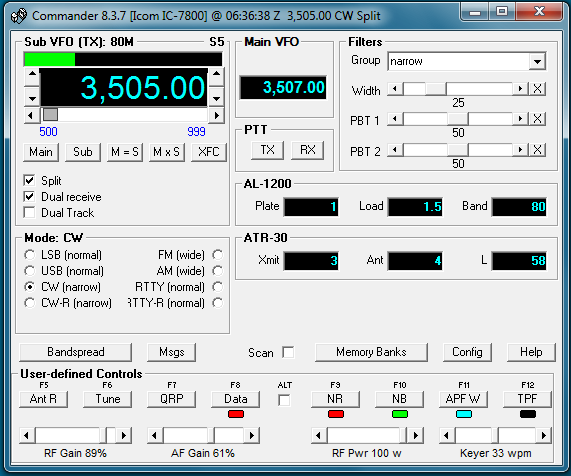Raise RF Pwr with its right arrow
The height and width of the screenshot is (476, 571).
click(416, 435)
